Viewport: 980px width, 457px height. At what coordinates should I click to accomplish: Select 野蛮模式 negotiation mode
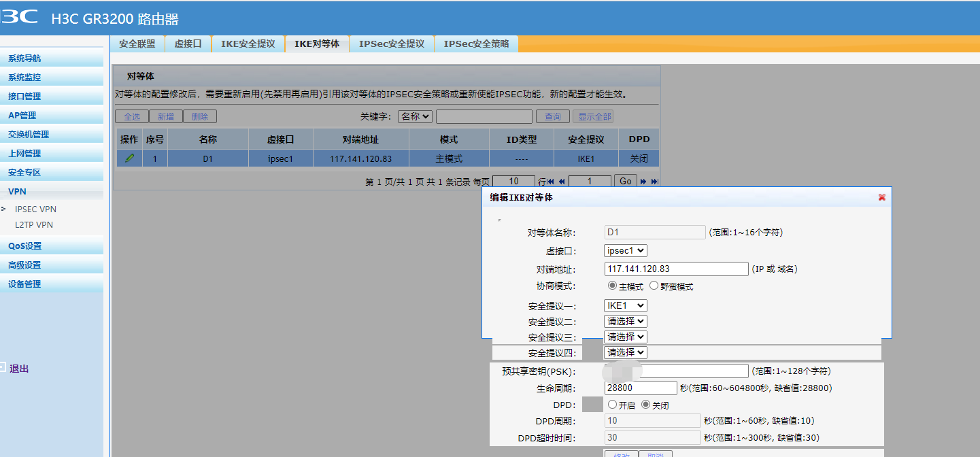[x=654, y=286]
